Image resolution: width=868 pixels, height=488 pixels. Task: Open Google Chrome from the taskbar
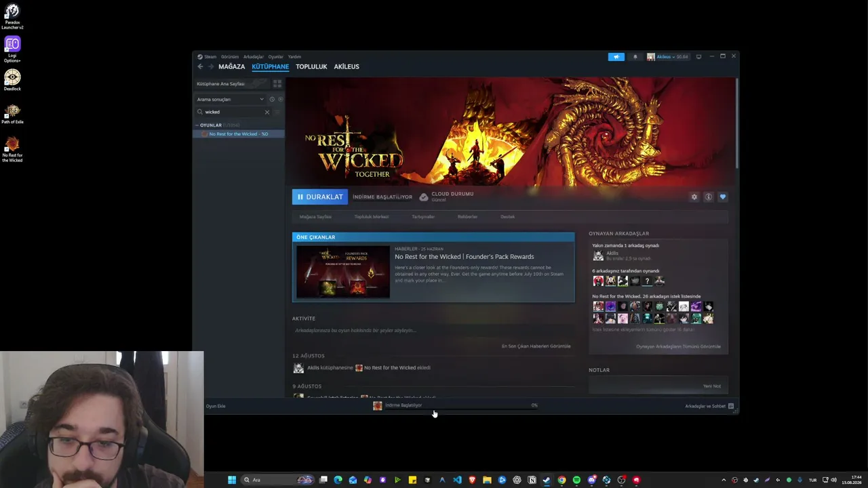click(x=561, y=480)
